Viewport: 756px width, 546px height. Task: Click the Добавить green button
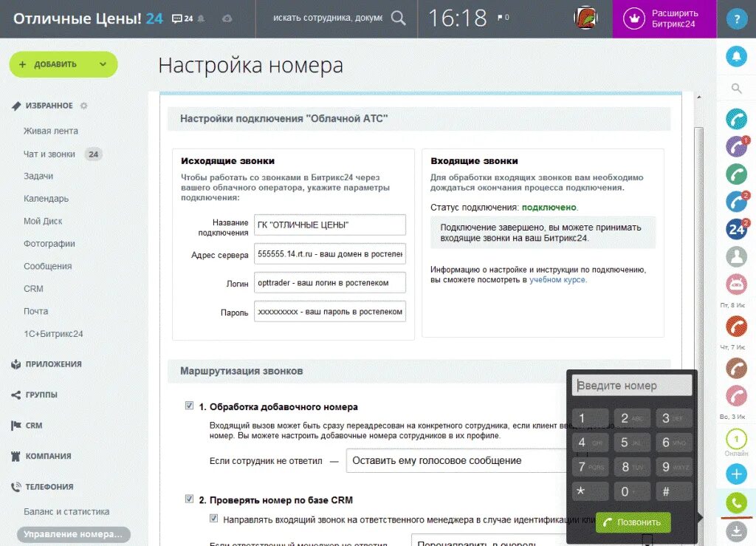tap(63, 64)
